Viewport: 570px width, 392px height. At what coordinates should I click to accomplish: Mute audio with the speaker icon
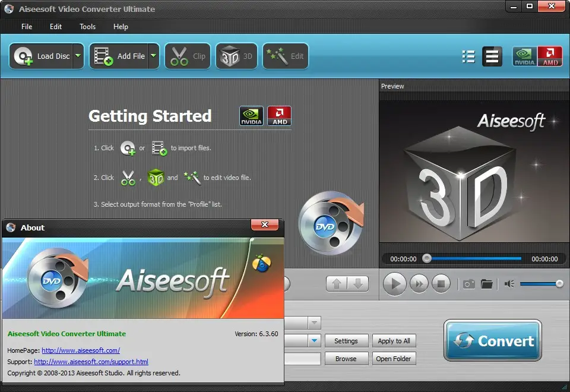pos(509,284)
